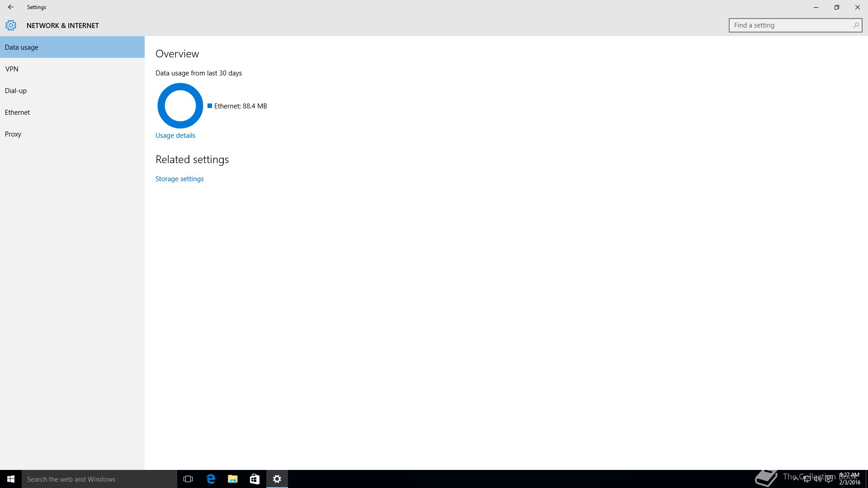Screen dimensions: 868x488
Task: Click the Find a setting box
Action: click(791, 25)
